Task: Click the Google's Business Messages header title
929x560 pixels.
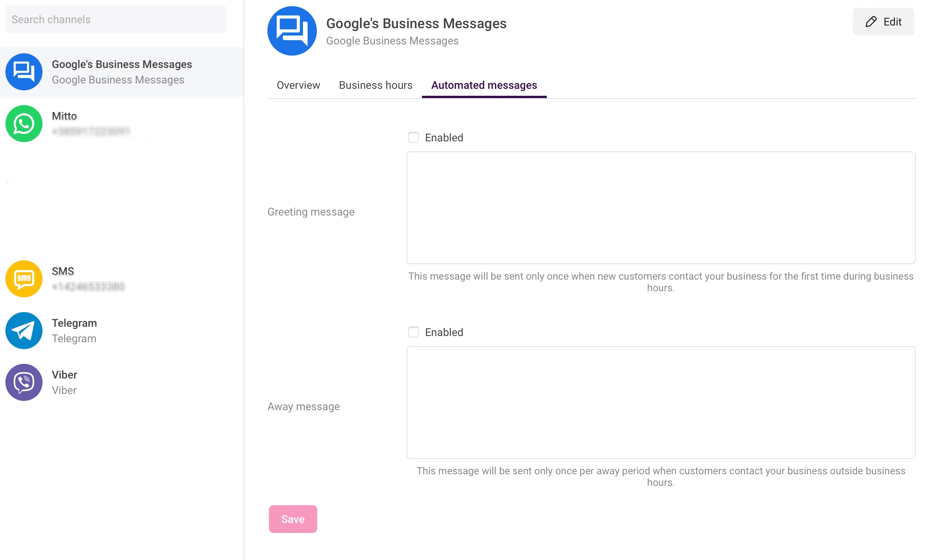Action: tap(416, 24)
